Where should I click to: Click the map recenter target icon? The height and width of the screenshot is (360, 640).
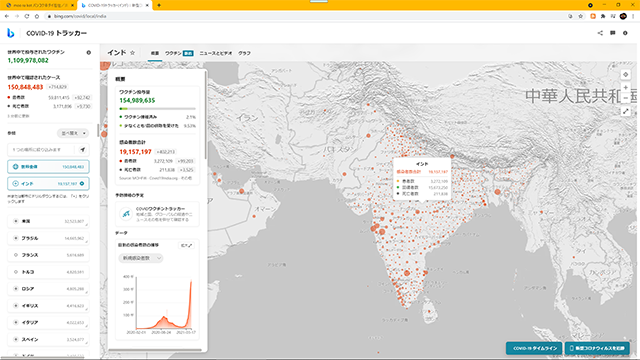pos(625,75)
